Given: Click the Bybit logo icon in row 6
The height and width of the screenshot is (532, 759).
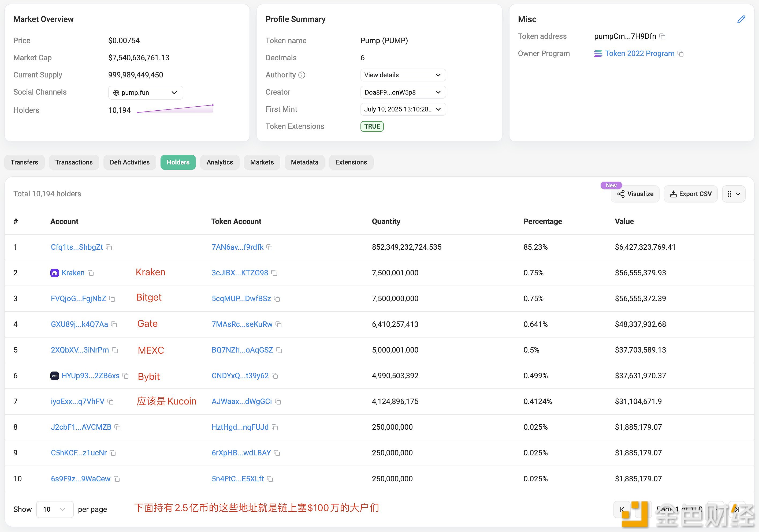Looking at the screenshot, I should click(55, 376).
